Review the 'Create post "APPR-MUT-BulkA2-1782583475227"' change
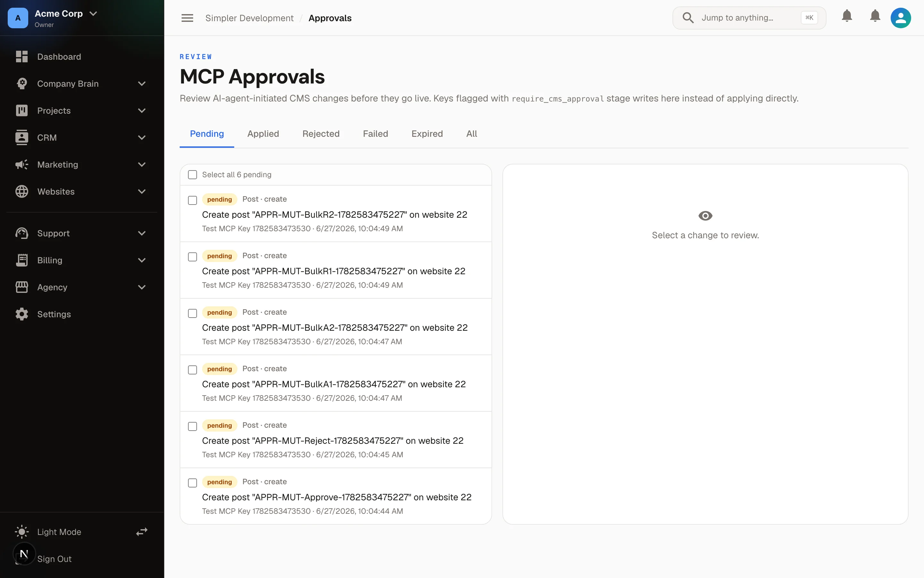The width and height of the screenshot is (924, 578). (x=336, y=327)
